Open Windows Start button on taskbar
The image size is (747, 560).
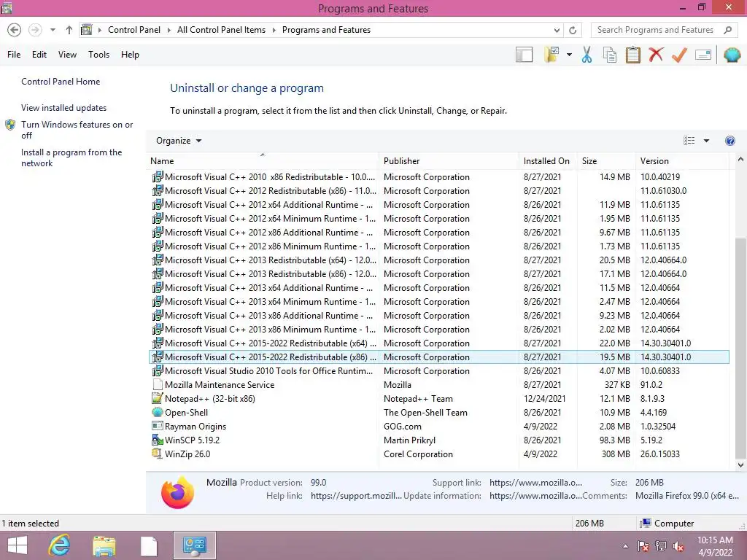click(18, 545)
